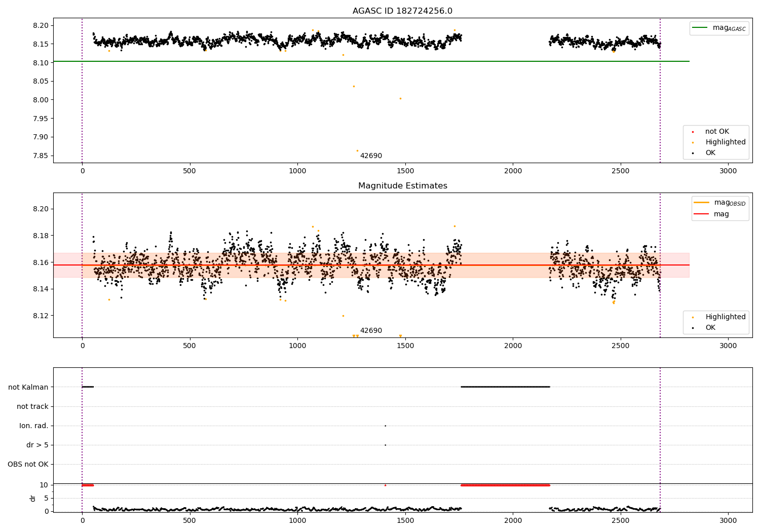Click tick "10" on the dr axis
This screenshot has height=532, width=760.
point(44,485)
